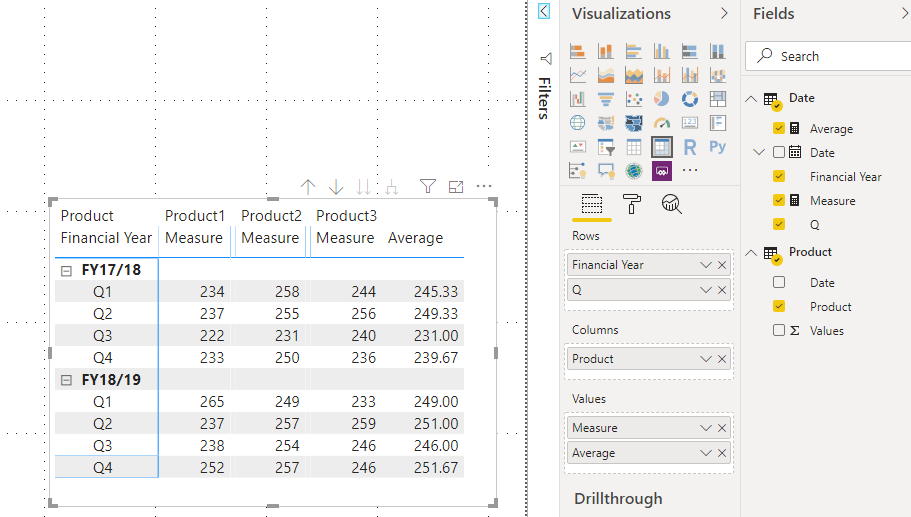
Task: Open more visuals ellipsis in Visualizations
Action: click(690, 170)
